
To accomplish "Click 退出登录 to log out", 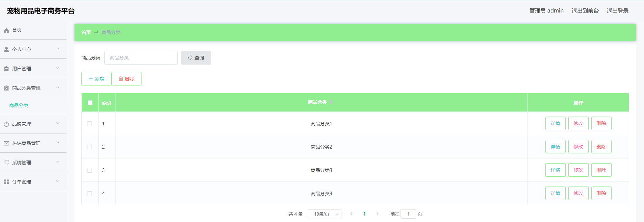I will [x=617, y=11].
